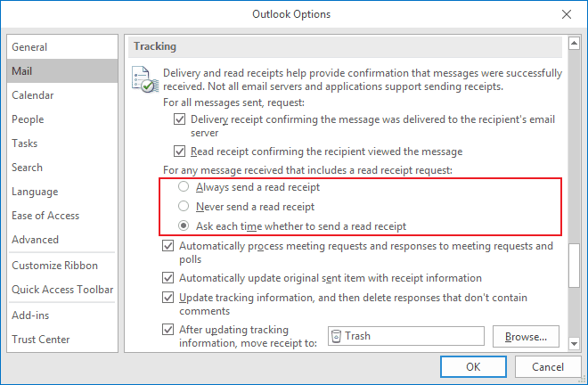Click the vertical scrollbar thumb
The height and width of the screenshot is (385, 588).
click(574, 266)
